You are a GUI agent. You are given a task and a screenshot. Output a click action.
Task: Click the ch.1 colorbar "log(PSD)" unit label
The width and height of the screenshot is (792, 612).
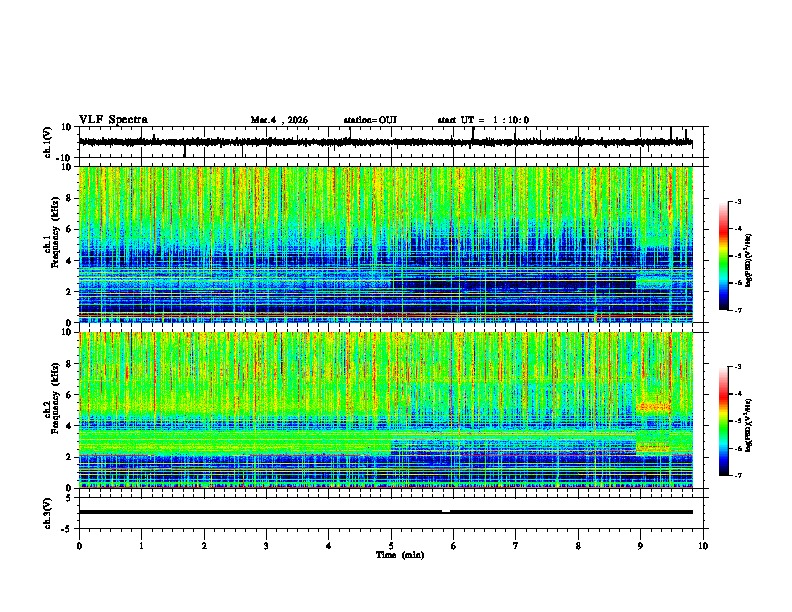point(748,260)
